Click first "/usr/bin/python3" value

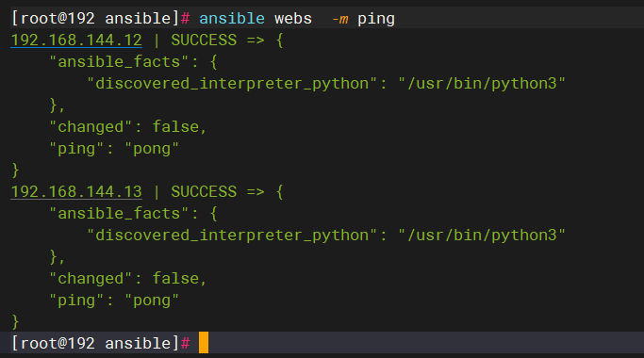[482, 84]
